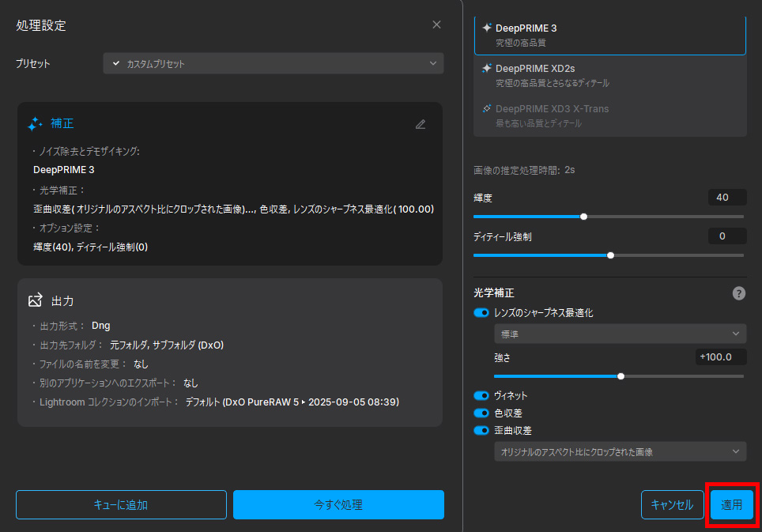Click the DeepPRIME 3 text under ノイズ除去
The height and width of the screenshot is (532, 762).
pos(64,169)
